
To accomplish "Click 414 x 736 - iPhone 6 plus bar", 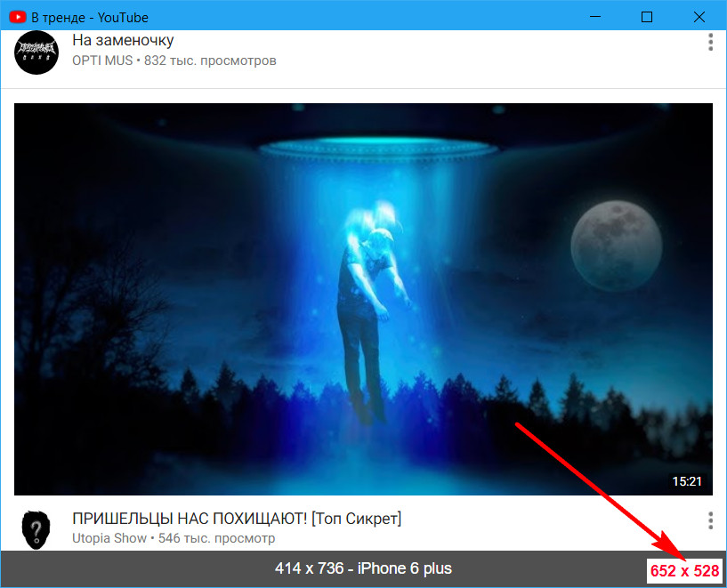I will pyautogui.click(x=363, y=568).
